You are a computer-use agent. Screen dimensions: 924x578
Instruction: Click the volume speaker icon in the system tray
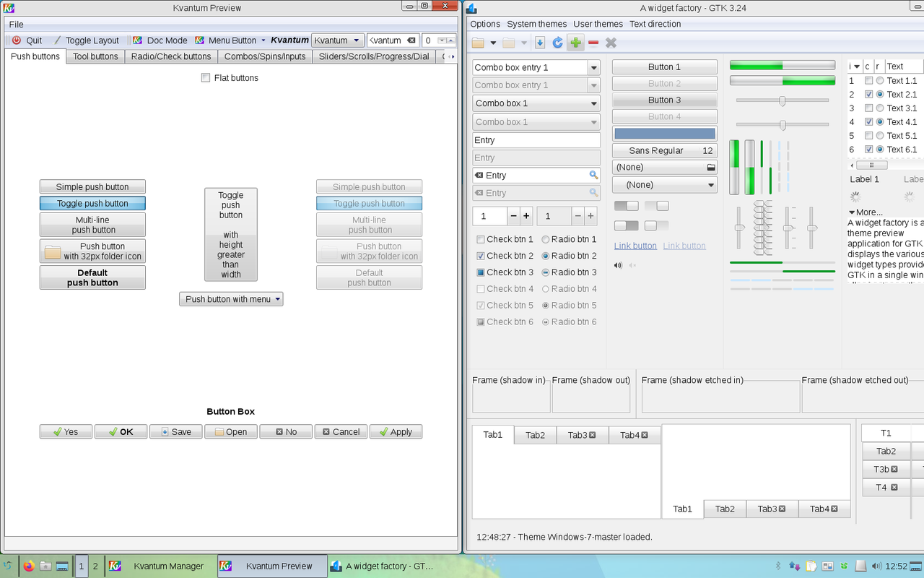[x=876, y=566]
